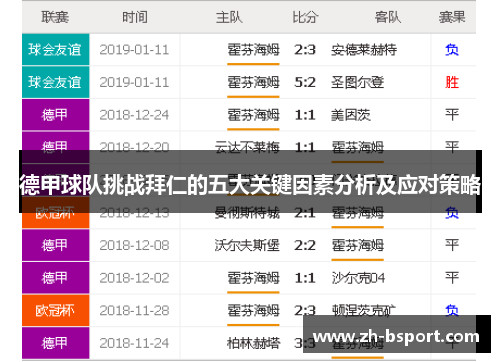Open away team 美因茨
The width and height of the screenshot is (500, 362).
351,115
